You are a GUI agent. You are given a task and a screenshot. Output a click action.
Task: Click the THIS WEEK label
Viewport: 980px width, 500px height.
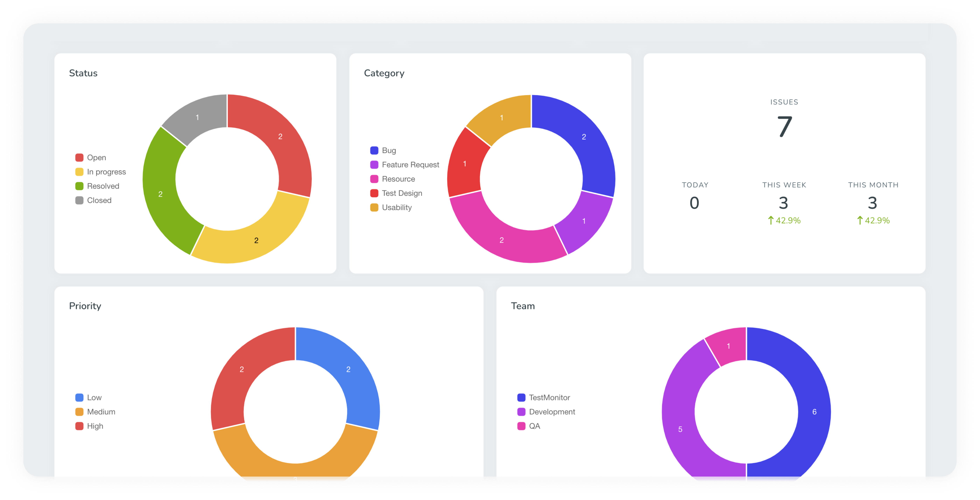point(784,185)
